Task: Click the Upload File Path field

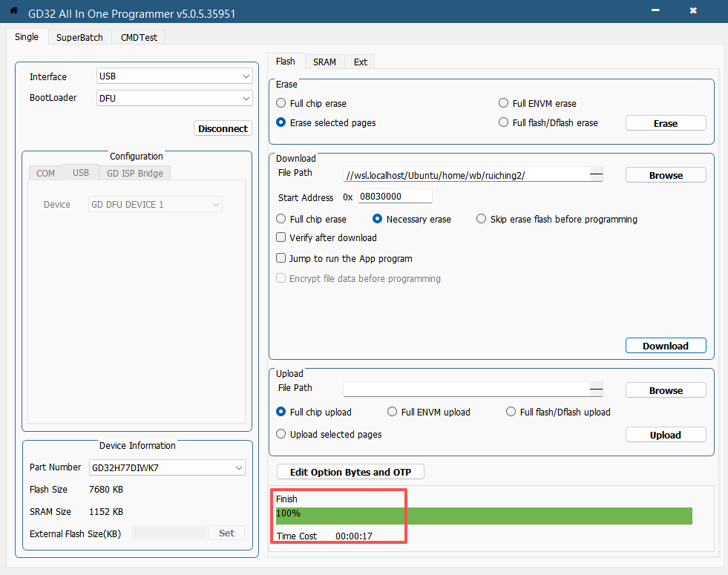Action: click(x=467, y=390)
